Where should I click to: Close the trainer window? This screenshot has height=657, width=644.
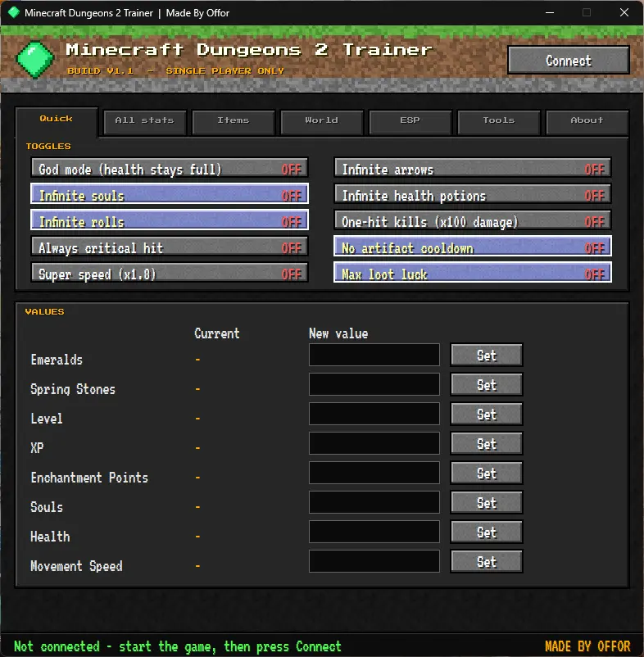coord(624,12)
